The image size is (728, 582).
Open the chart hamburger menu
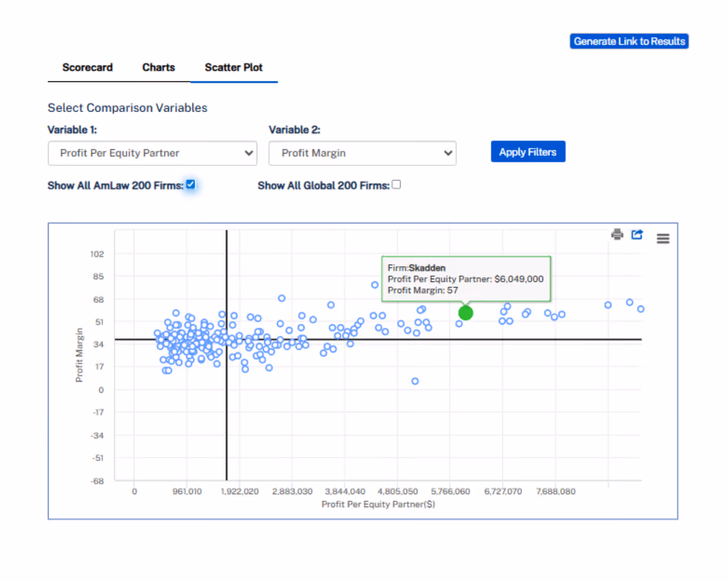663,238
